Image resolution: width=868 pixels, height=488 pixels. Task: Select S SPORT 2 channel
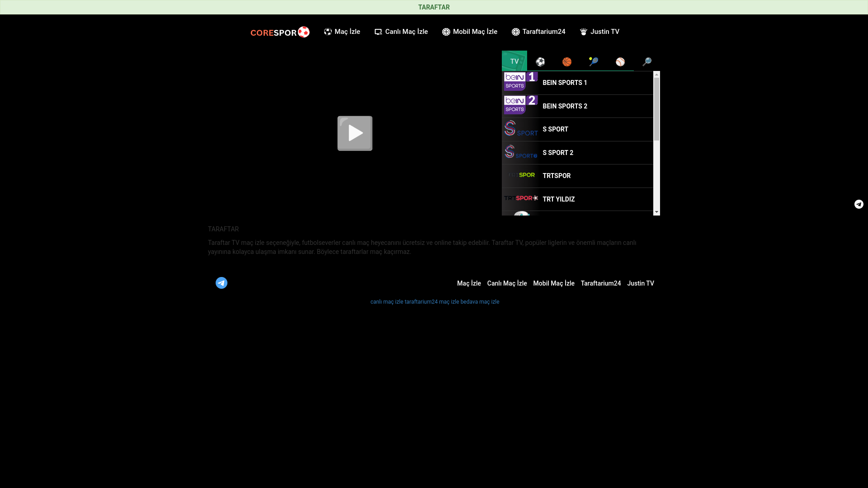(577, 153)
